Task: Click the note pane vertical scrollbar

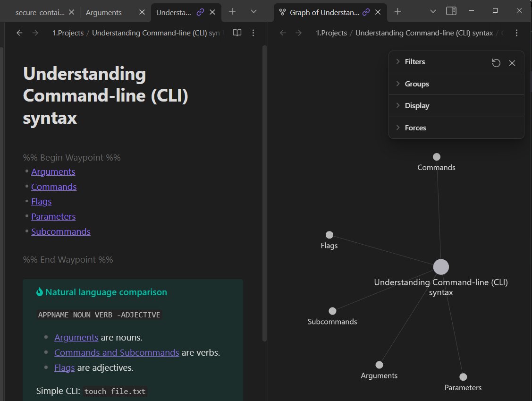Action: pyautogui.click(x=264, y=194)
